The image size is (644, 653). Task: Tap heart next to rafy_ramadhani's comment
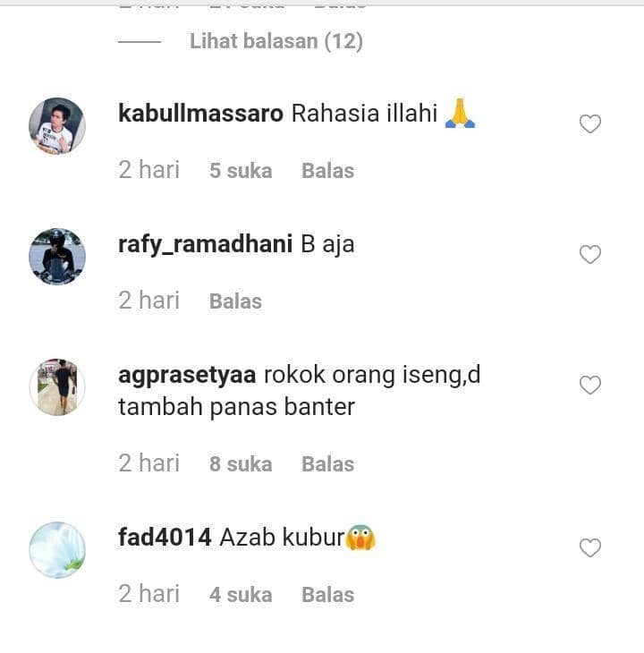point(589,254)
